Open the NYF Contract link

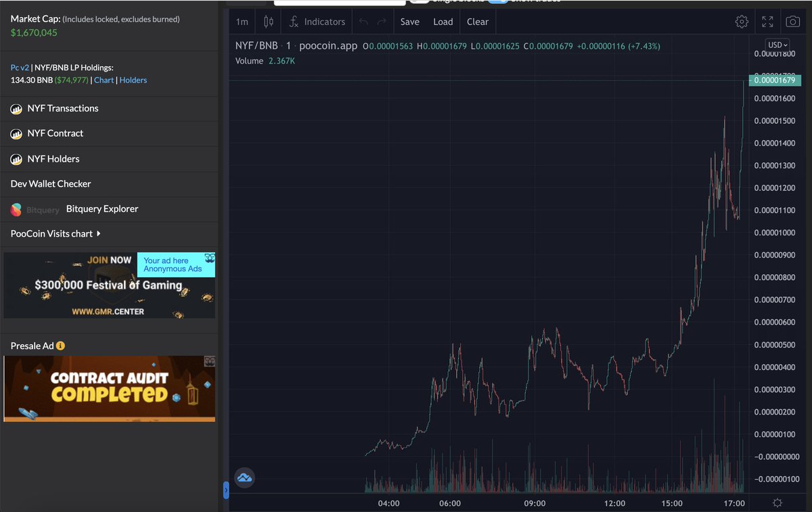55,133
